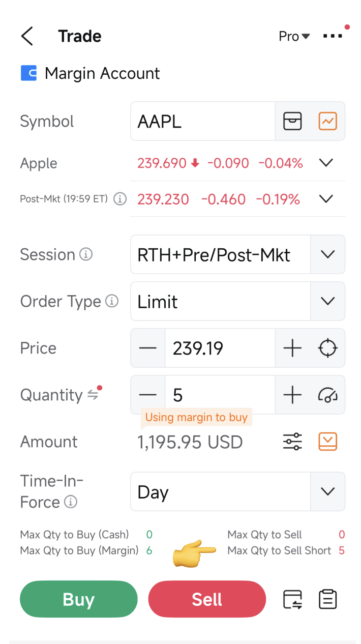Tap the crosshair icon to the right of Price
361x644 pixels.
(x=327, y=348)
